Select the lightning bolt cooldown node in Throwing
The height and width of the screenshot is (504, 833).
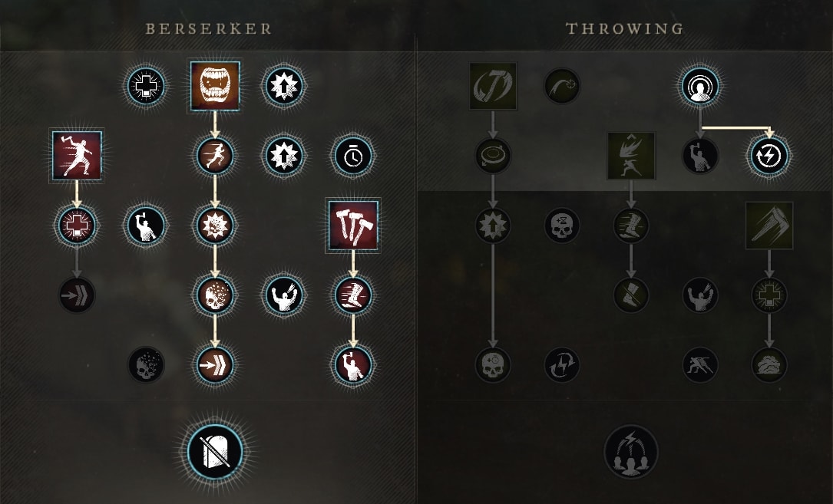coord(769,156)
